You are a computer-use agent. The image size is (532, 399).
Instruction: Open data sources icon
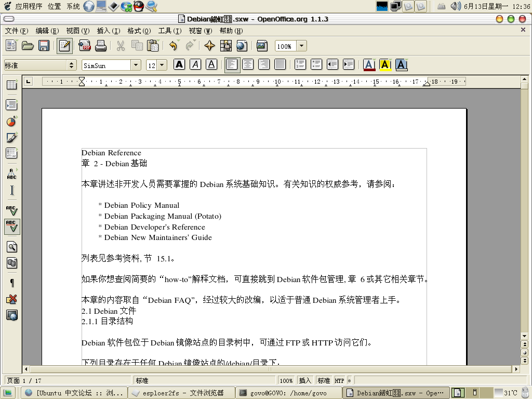[12, 263]
